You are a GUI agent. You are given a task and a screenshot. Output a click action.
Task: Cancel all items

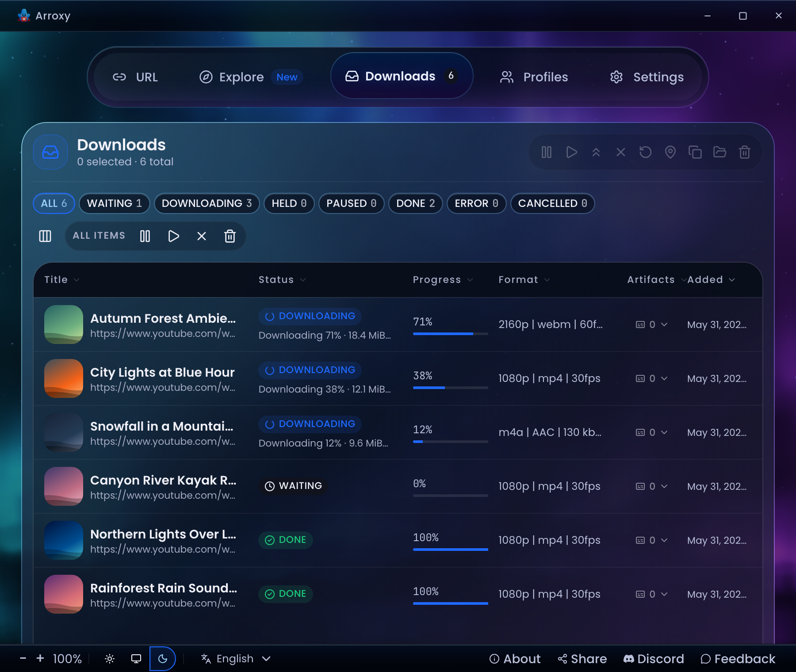pyautogui.click(x=202, y=236)
